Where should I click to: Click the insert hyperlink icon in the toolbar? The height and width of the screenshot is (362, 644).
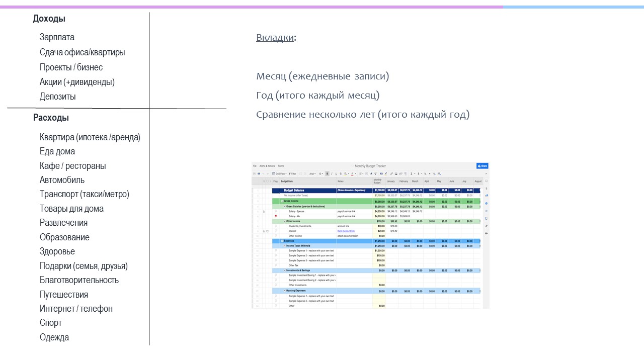391,173
